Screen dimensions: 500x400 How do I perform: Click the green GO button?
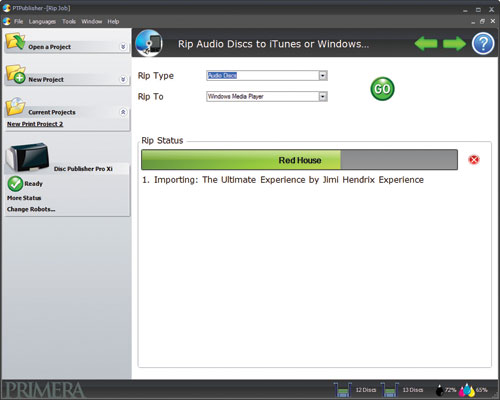(382, 89)
